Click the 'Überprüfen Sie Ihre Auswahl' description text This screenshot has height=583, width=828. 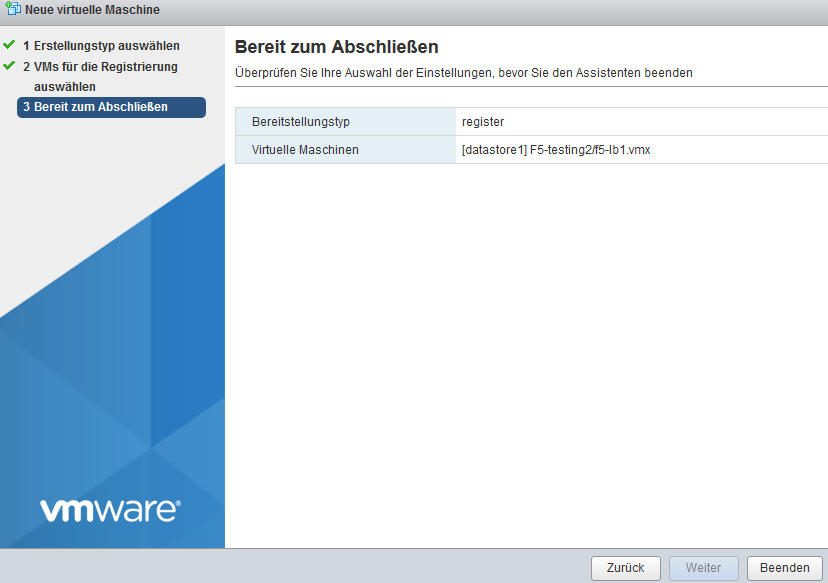tap(463, 73)
